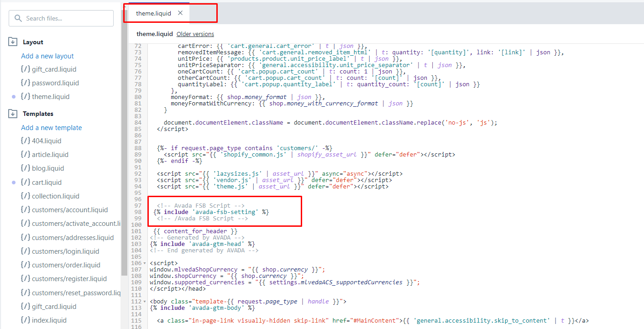Open customers/addresses.liquid template

point(73,238)
